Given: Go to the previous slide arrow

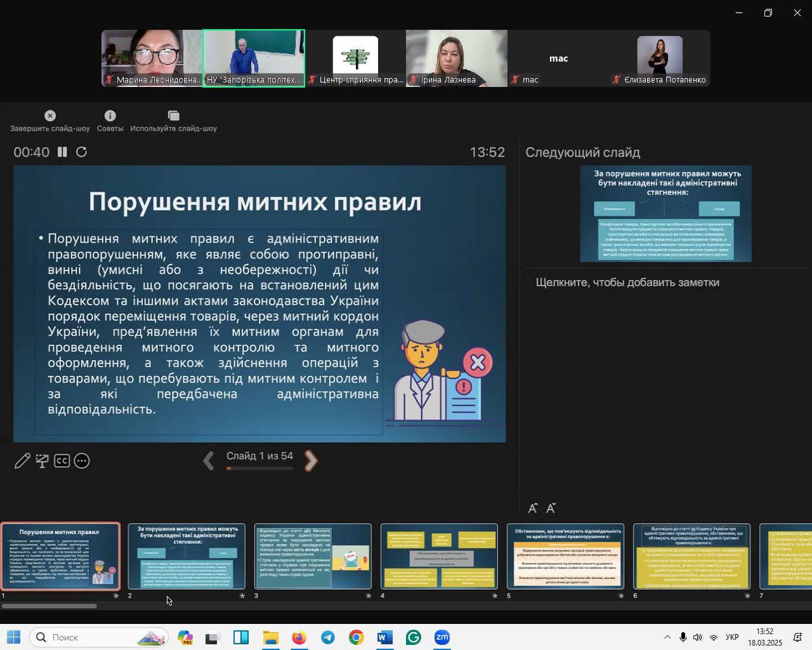Looking at the screenshot, I should (208, 461).
